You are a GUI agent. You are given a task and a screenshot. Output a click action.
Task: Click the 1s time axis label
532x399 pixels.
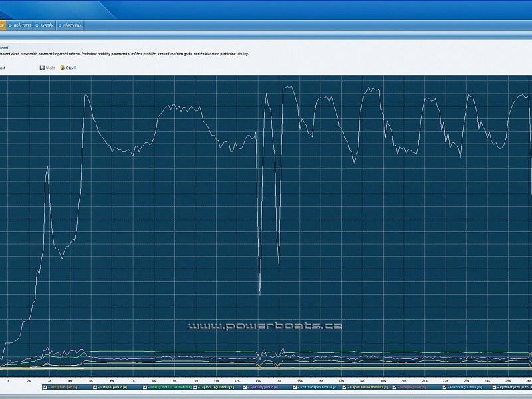[8, 381]
